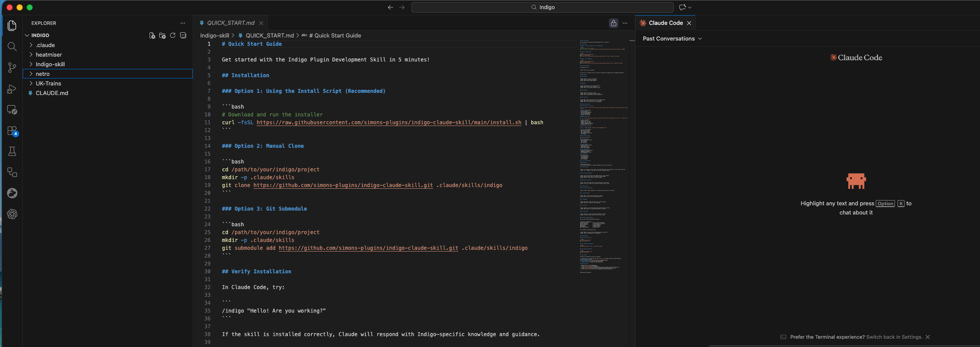The image size is (980, 347).
Task: Create a new folder in INDIGO explorer
Action: click(162, 35)
